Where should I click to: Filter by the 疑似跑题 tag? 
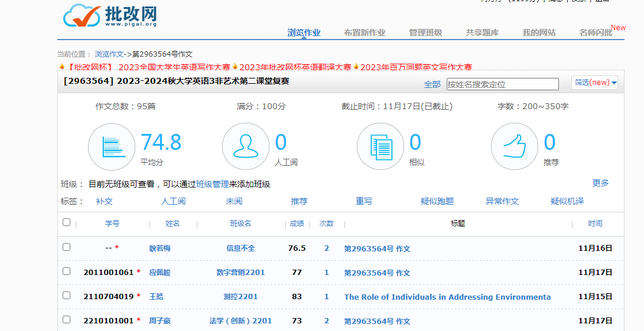tap(437, 201)
